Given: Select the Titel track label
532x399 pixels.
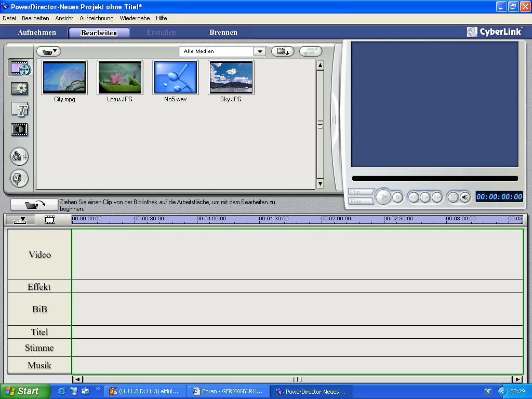Looking at the screenshot, I should 39,332.
